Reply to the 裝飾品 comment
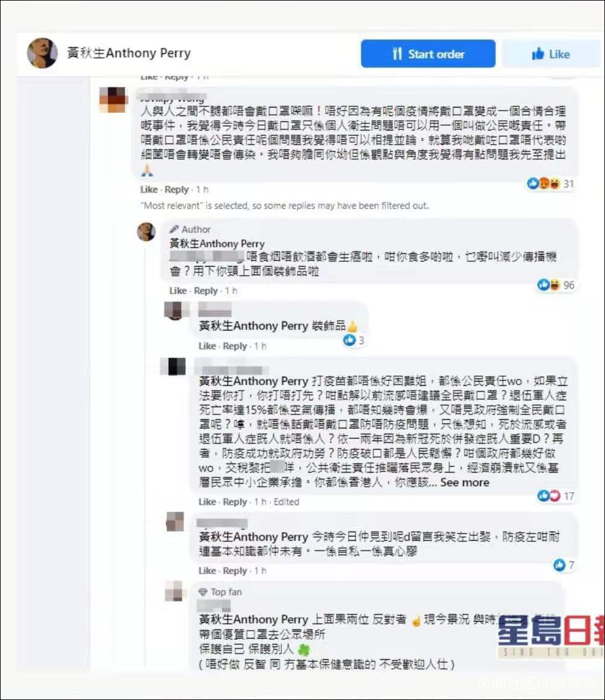The width and height of the screenshot is (605, 700). (234, 346)
